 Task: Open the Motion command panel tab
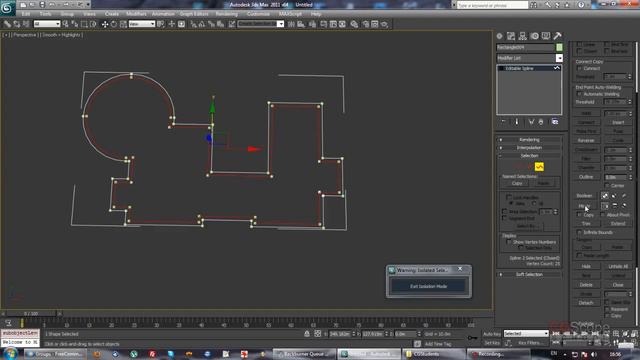534,36
